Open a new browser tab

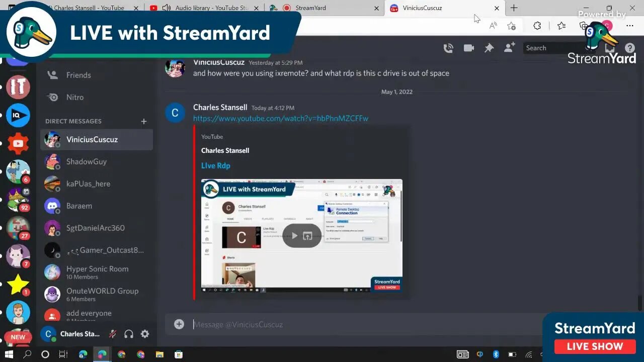[514, 8]
